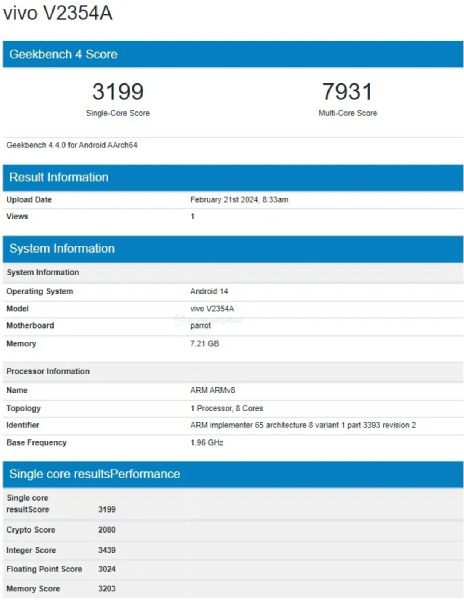Select the Single core resultScore label
Screen dimensions: 464x600
point(28,504)
